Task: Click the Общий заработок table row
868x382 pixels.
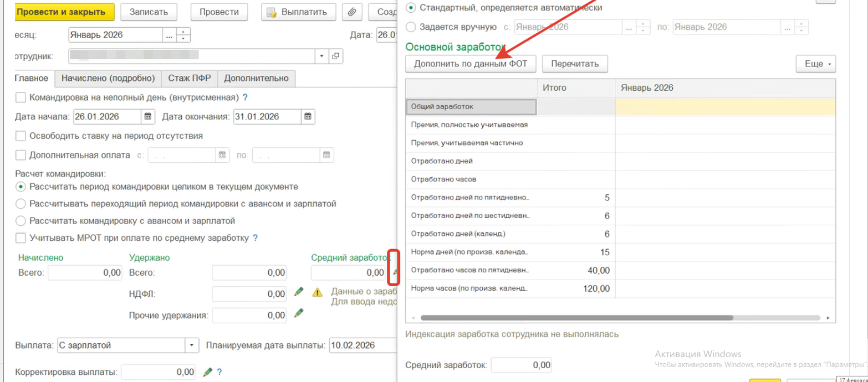Action: click(x=471, y=106)
